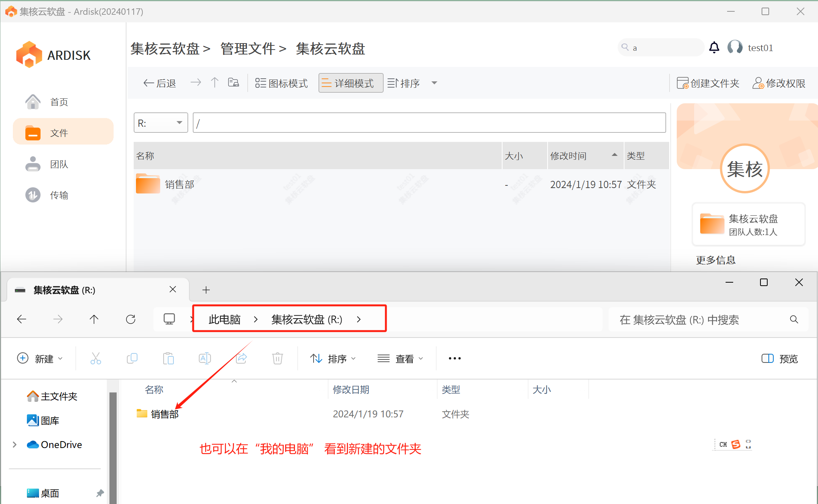Open the 首页 home page

(x=59, y=102)
